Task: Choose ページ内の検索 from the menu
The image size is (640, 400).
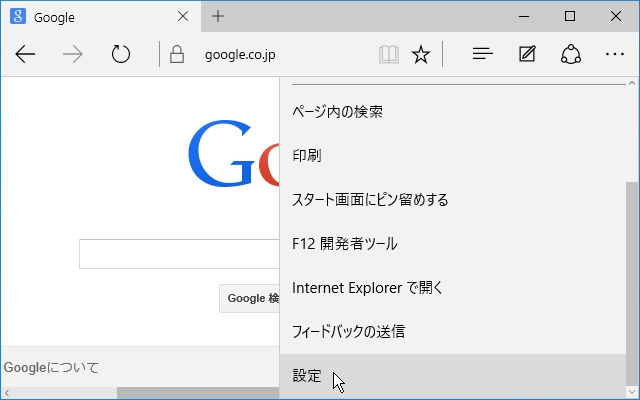Action: pyautogui.click(x=453, y=111)
